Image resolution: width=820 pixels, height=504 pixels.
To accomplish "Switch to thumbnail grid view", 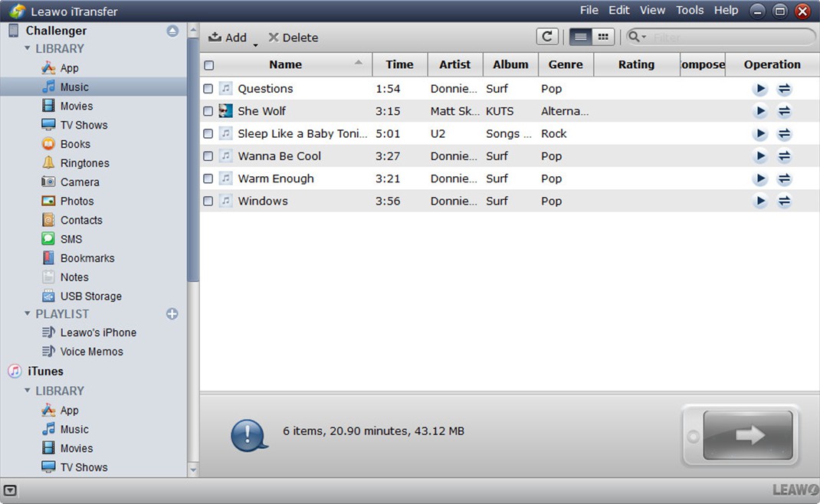I will pos(603,37).
